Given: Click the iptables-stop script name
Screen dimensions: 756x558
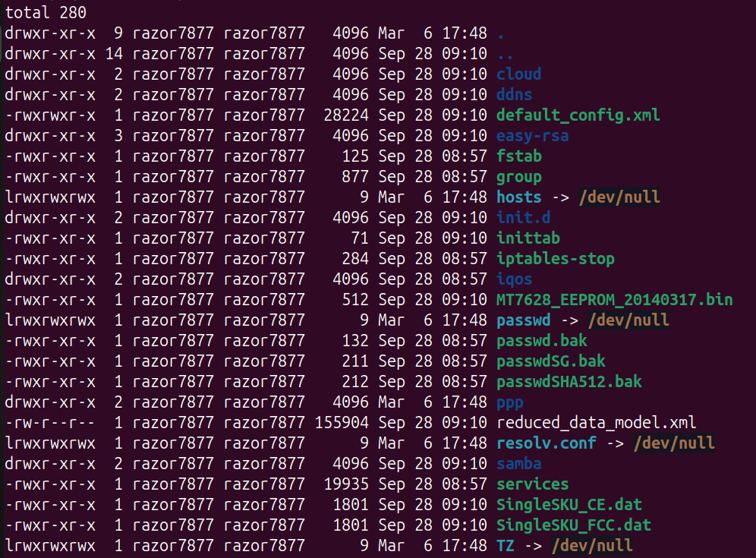Looking at the screenshot, I should (555, 259).
